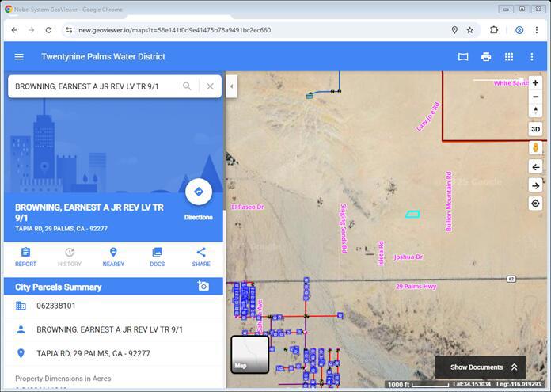Center map on my location
Screen dimensions: 551x392
pyautogui.click(x=536, y=204)
